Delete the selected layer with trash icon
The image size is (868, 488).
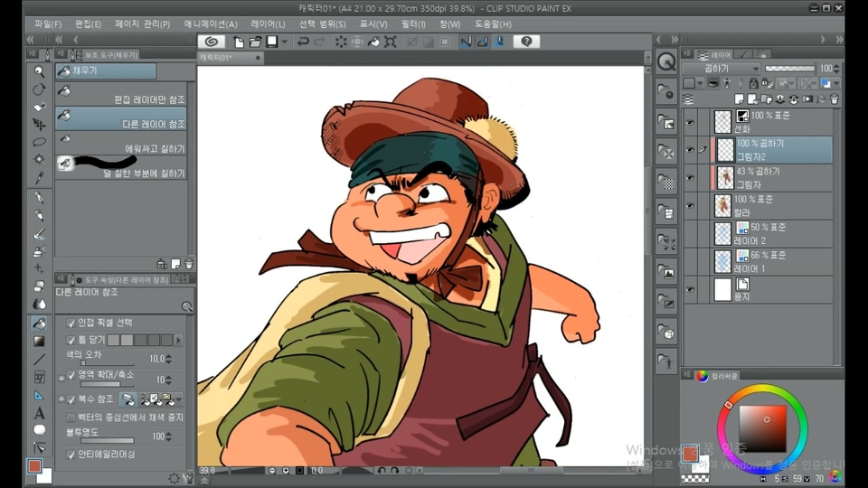pos(835,99)
